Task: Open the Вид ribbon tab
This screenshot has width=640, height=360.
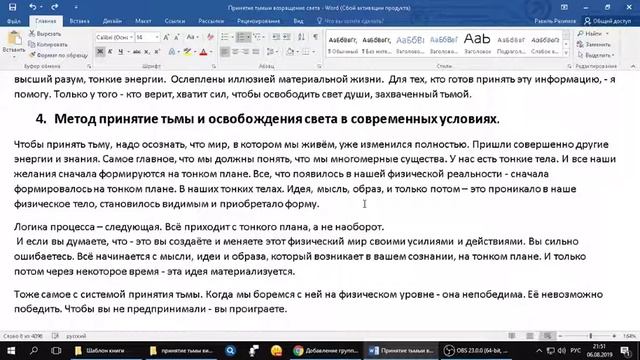Action: [298, 21]
